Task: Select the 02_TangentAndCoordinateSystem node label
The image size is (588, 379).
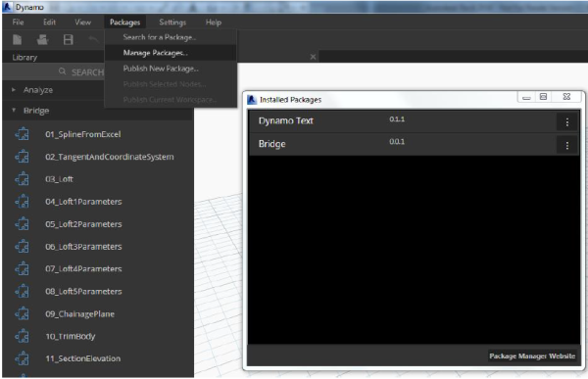Action: [x=110, y=157]
